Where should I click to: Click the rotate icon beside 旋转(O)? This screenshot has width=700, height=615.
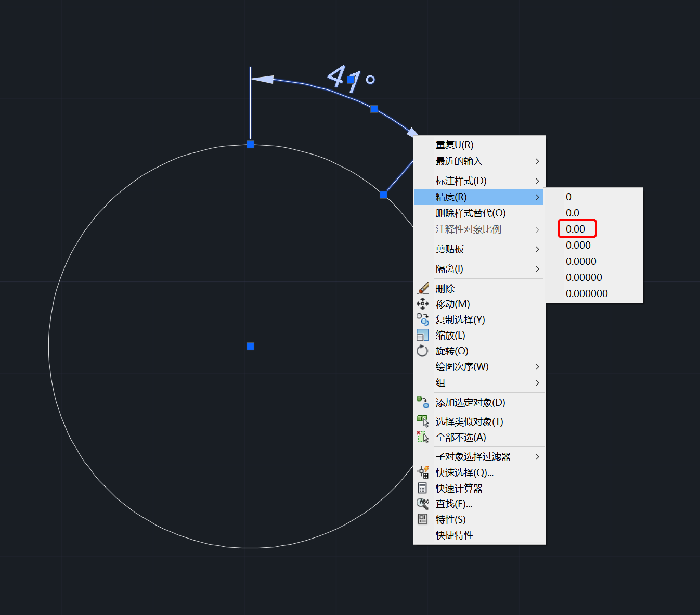(x=423, y=351)
